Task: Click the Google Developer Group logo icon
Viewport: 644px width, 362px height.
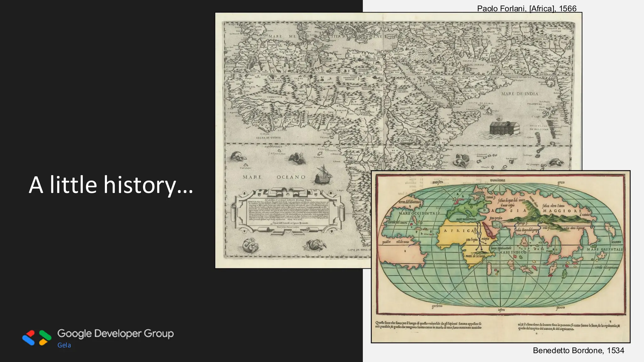Action: 37,338
